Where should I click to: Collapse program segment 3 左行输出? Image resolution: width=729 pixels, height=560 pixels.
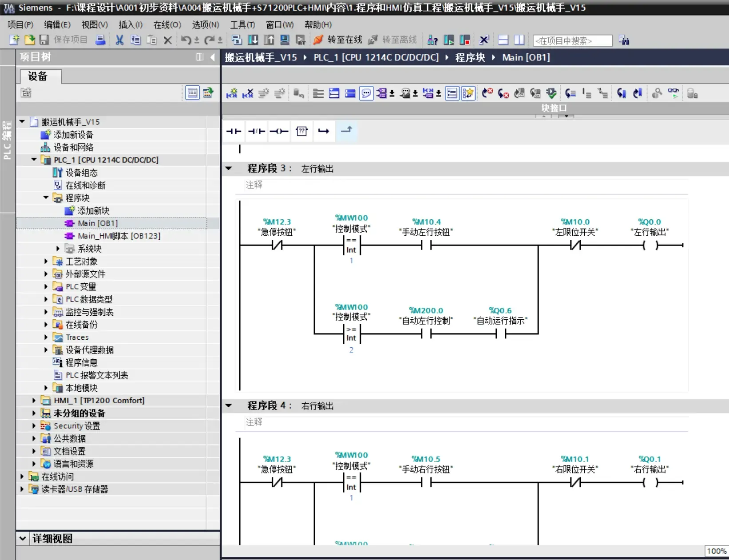click(x=229, y=168)
